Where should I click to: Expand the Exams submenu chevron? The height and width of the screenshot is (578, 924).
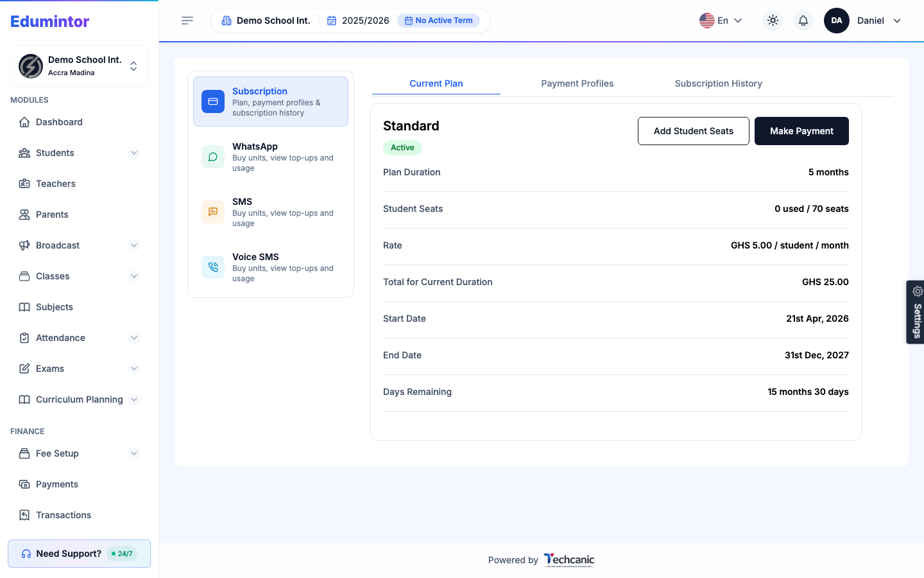(x=134, y=369)
